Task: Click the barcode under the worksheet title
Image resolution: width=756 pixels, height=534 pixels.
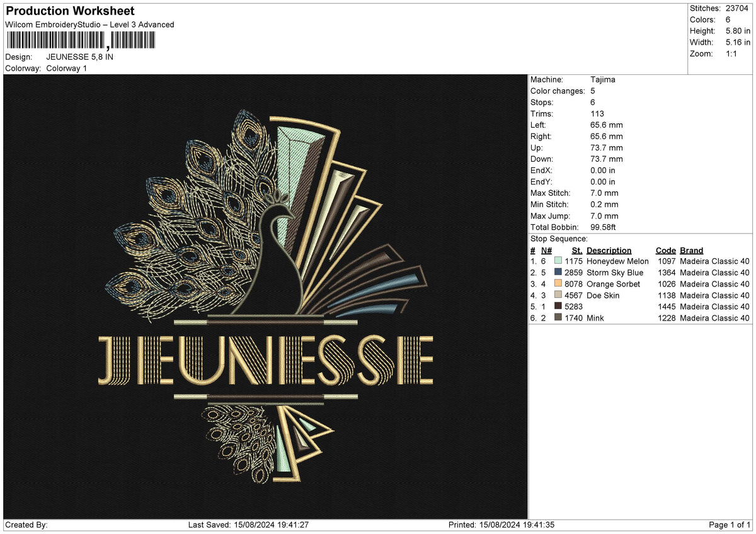Action: click(80, 41)
